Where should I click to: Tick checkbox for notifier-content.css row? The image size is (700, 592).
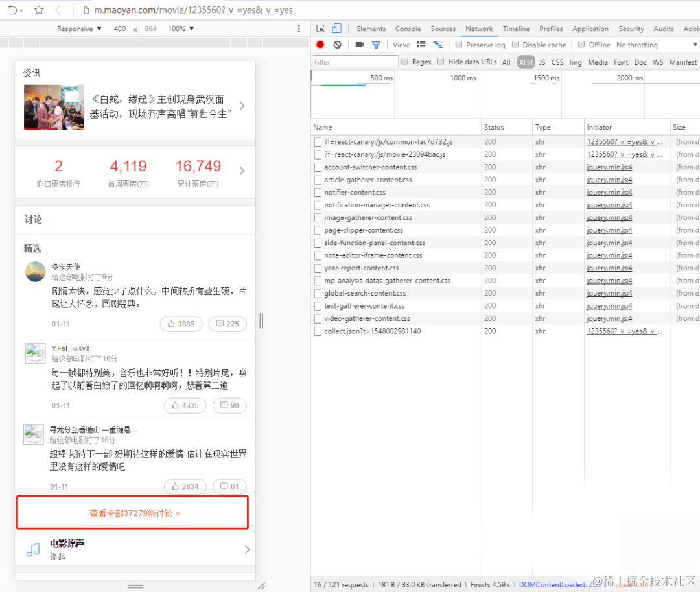point(318,193)
